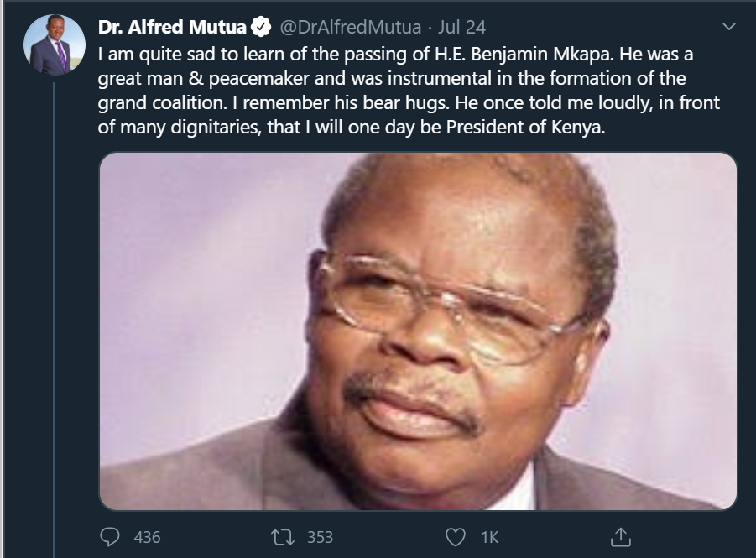Click the 353 retweets count
This screenshot has height=558, width=756.
point(320,536)
